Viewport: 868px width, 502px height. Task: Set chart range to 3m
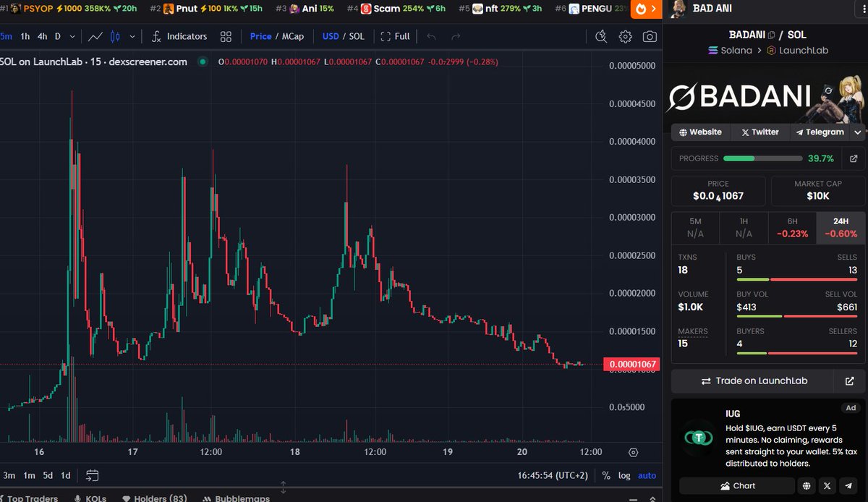coord(9,475)
